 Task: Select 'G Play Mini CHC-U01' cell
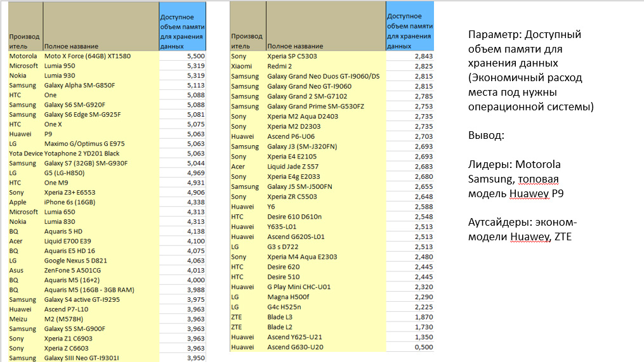(x=326, y=287)
